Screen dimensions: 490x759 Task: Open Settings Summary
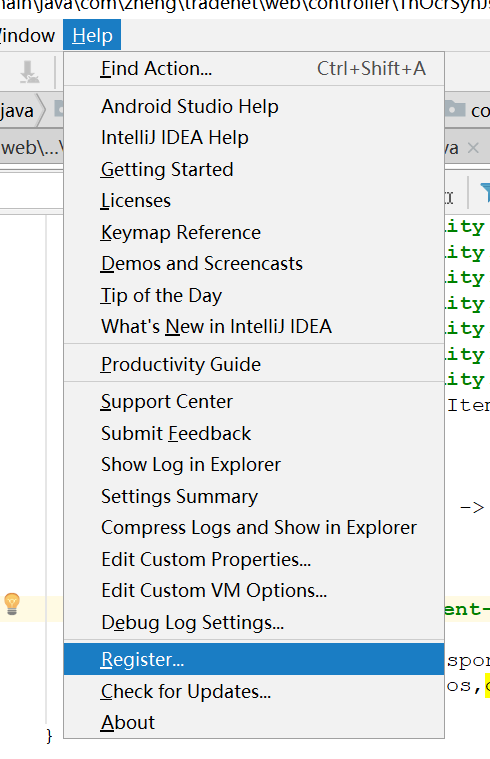tap(254, 497)
